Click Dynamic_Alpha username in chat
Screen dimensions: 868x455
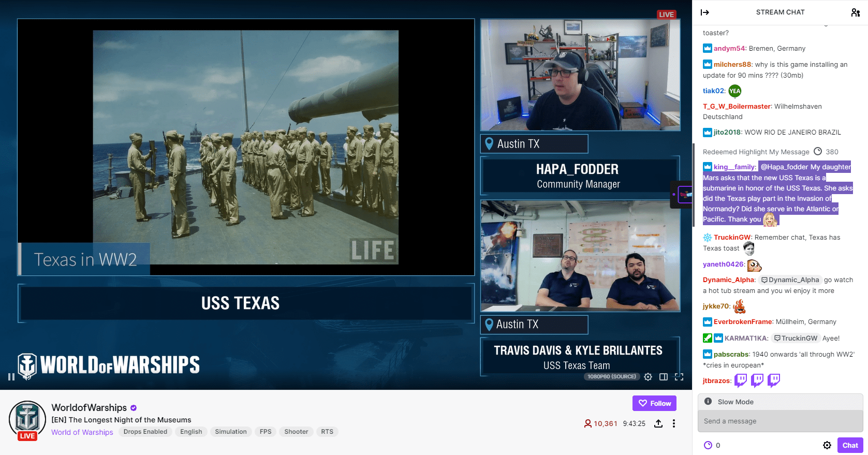click(x=729, y=280)
